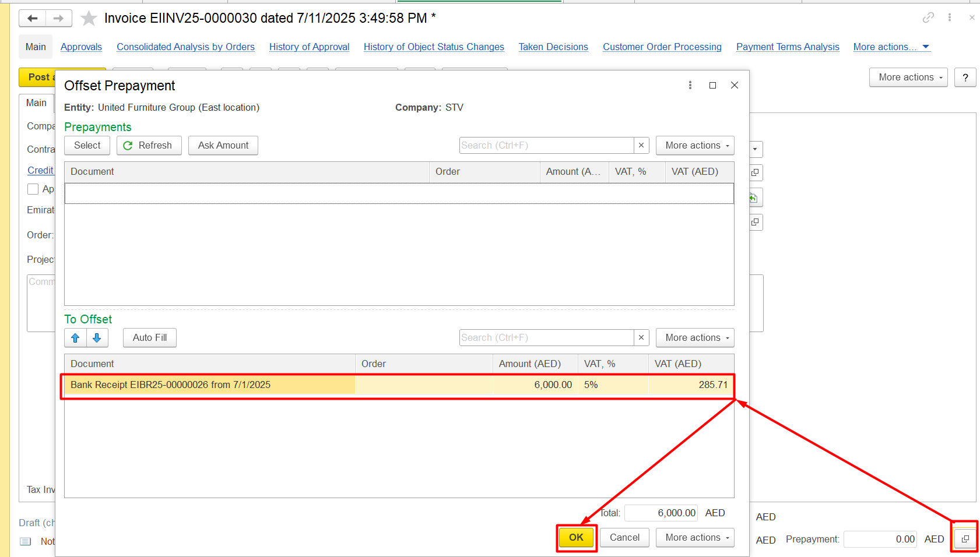
Task: Open Taken Decisions
Action: [x=553, y=47]
